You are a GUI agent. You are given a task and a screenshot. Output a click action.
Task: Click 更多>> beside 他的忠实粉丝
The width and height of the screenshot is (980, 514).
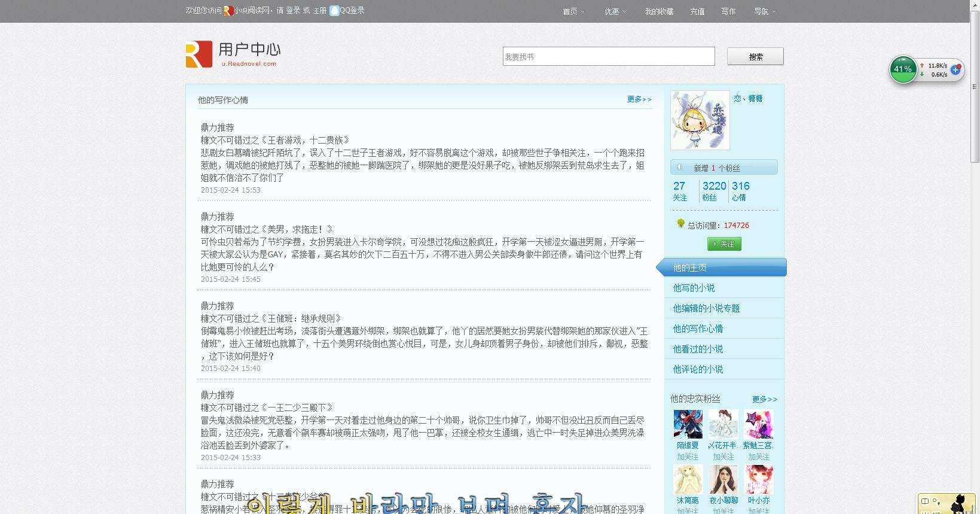pos(765,399)
